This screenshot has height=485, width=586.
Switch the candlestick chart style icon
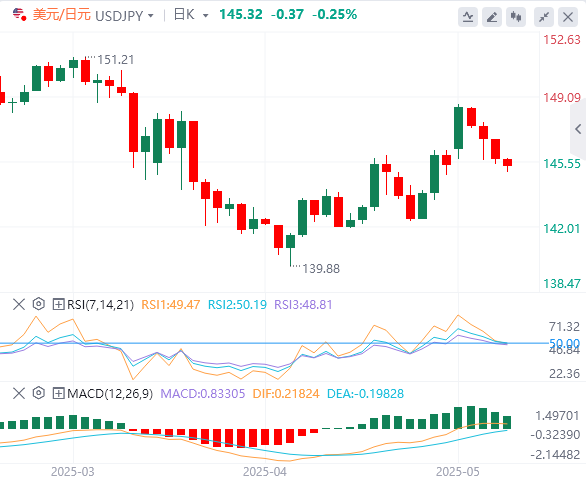point(516,17)
